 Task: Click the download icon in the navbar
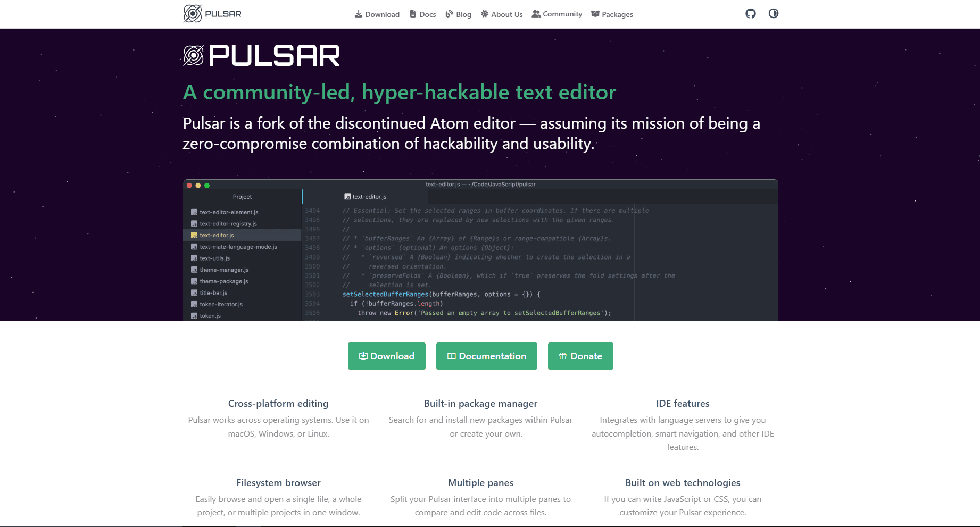[x=359, y=14]
